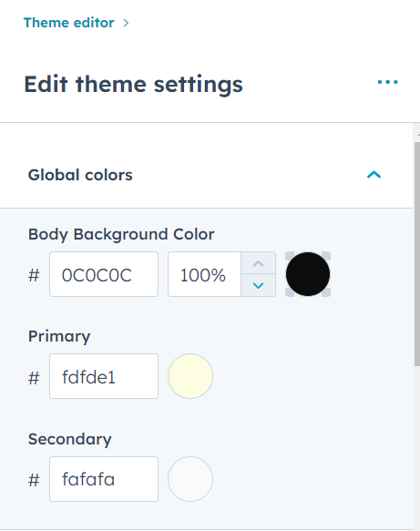Focus the Secondary fafafa hex field
Screen dimensions: 420x531
pos(104,479)
